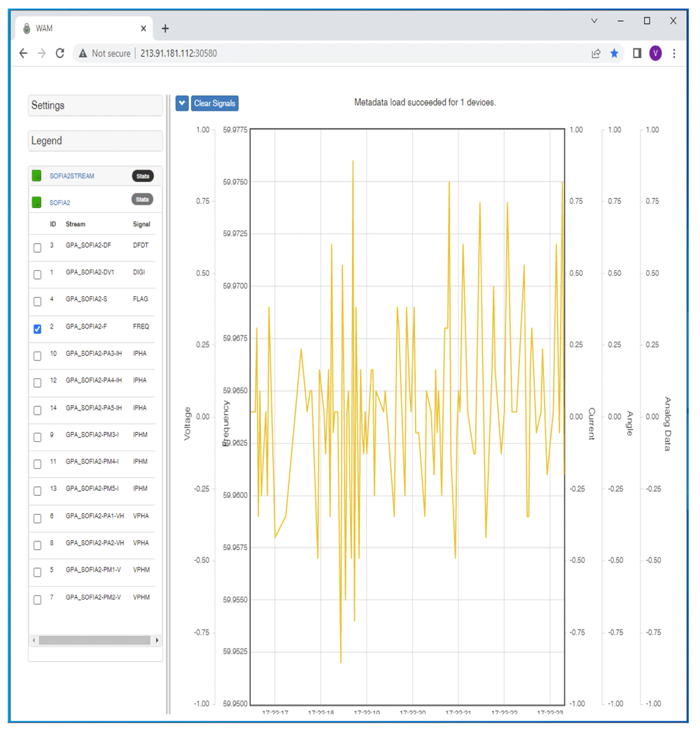This screenshot has width=700, height=732.
Task: Click the left arrow of the signal list scrollbar
Action: pyautogui.click(x=34, y=640)
